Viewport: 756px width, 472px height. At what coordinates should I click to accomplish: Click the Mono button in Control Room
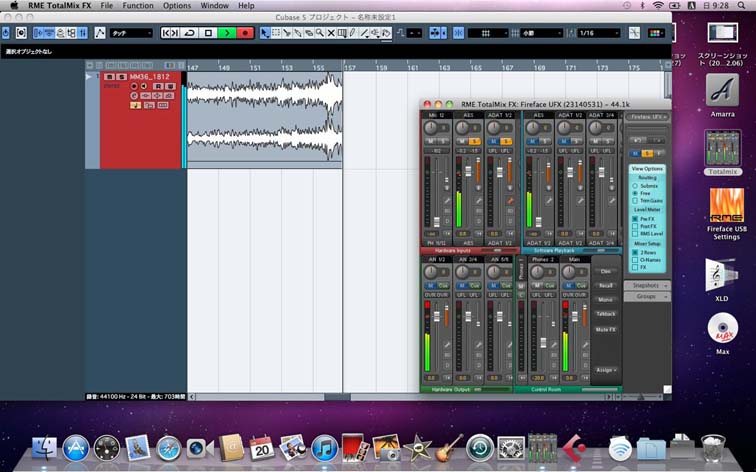[x=606, y=299]
